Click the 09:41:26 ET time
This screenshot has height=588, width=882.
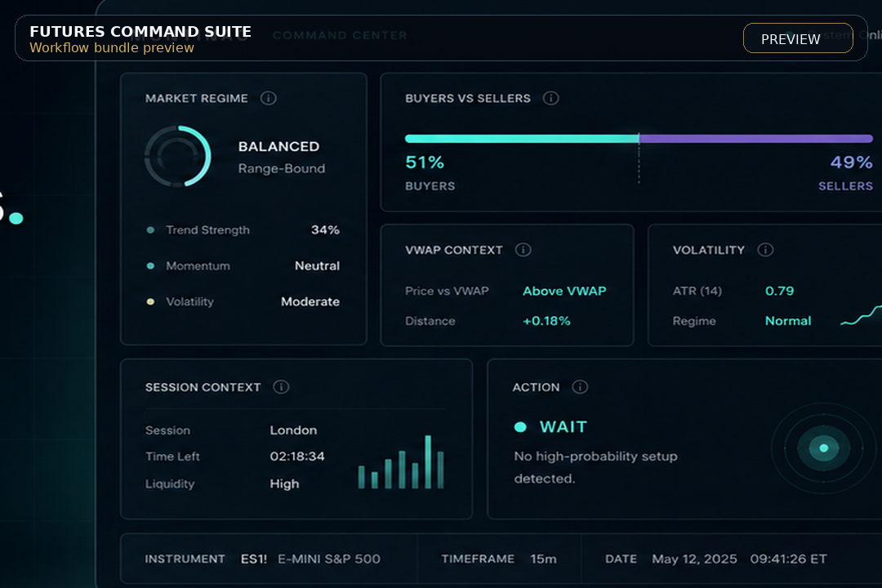789,559
